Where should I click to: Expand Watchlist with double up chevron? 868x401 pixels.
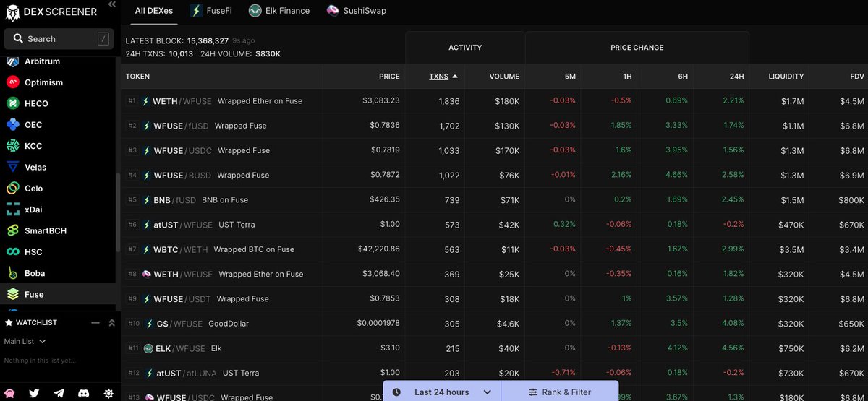[x=111, y=323]
